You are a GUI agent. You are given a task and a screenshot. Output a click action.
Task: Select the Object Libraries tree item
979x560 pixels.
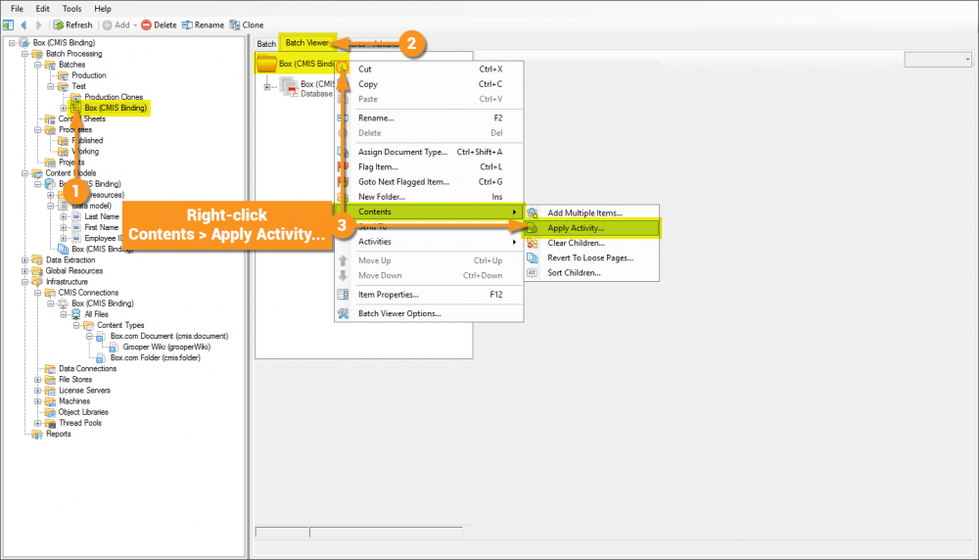(83, 413)
